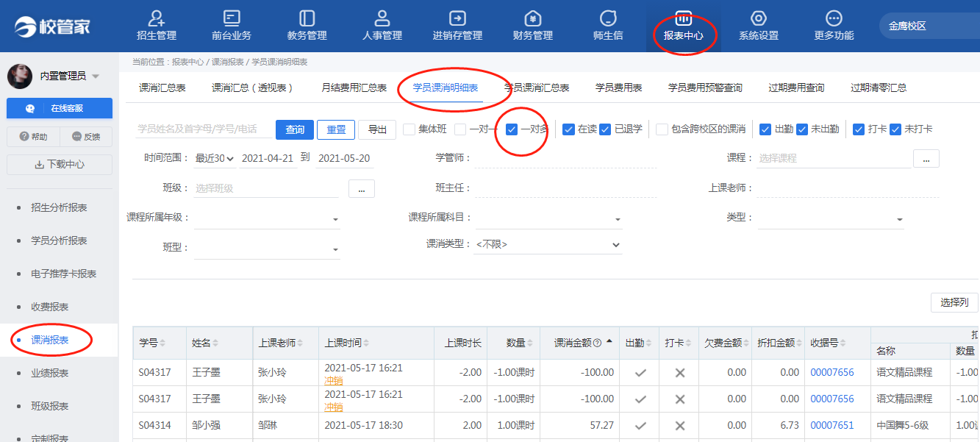Open the 下载中心 download center
The image size is (980, 442).
pos(60,165)
